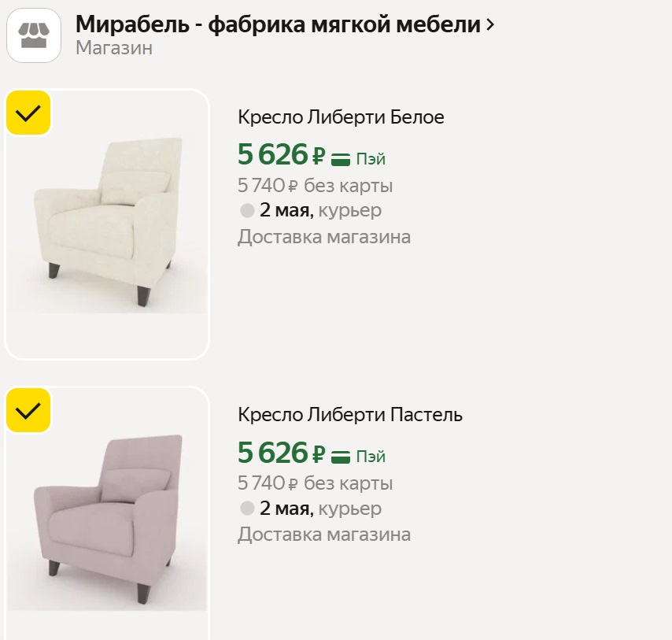The height and width of the screenshot is (640, 672).
Task: Open the Мирабель store page via chevron
Action: coord(491,24)
